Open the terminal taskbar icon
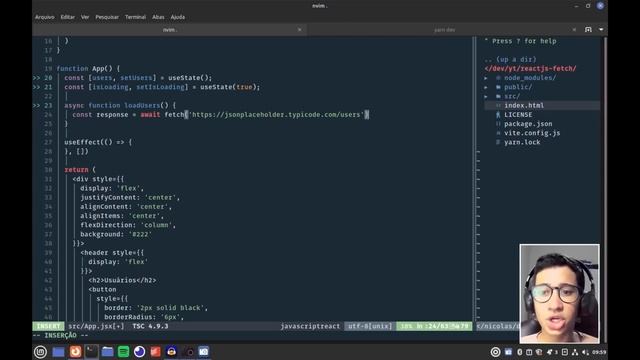The width and height of the screenshot is (640, 360). click(x=91, y=351)
